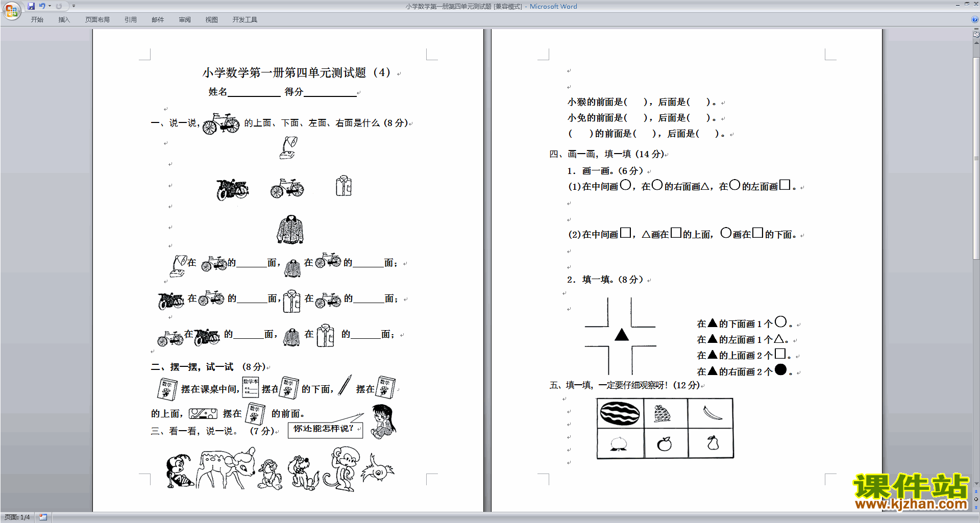The image size is (980, 523).
Task: Click the page count 页面: 1/4 in status bar
Action: (17, 517)
